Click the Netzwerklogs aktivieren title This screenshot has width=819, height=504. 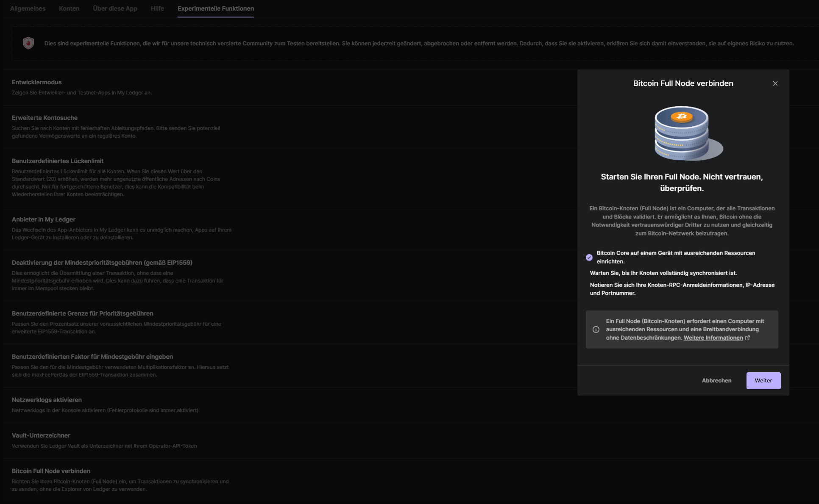[47, 400]
